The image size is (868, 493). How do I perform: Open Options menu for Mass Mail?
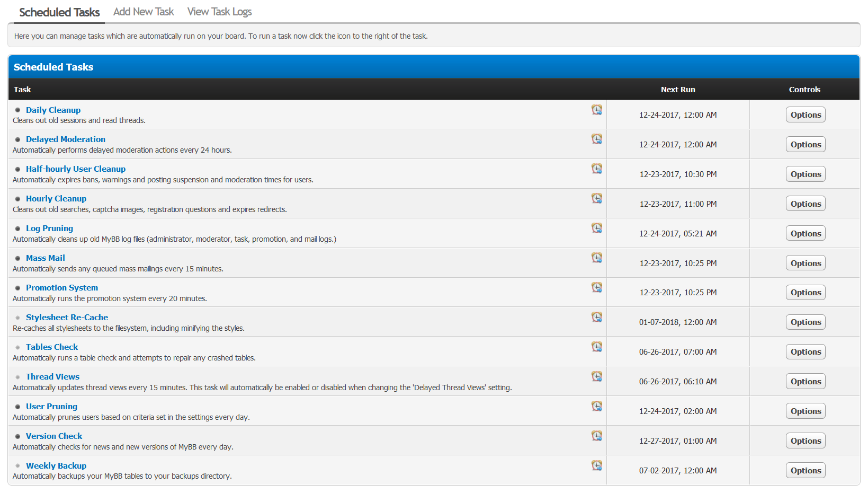pos(806,263)
